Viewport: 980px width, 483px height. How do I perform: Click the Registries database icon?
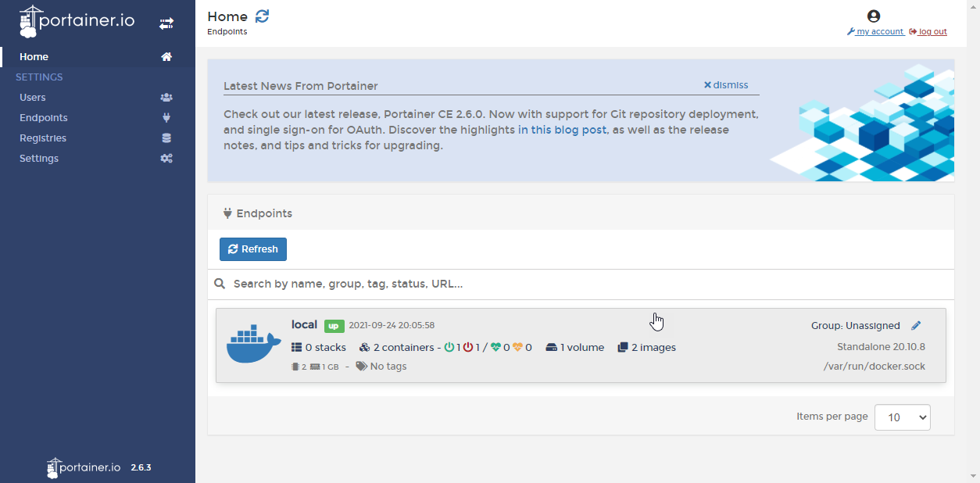[166, 138]
